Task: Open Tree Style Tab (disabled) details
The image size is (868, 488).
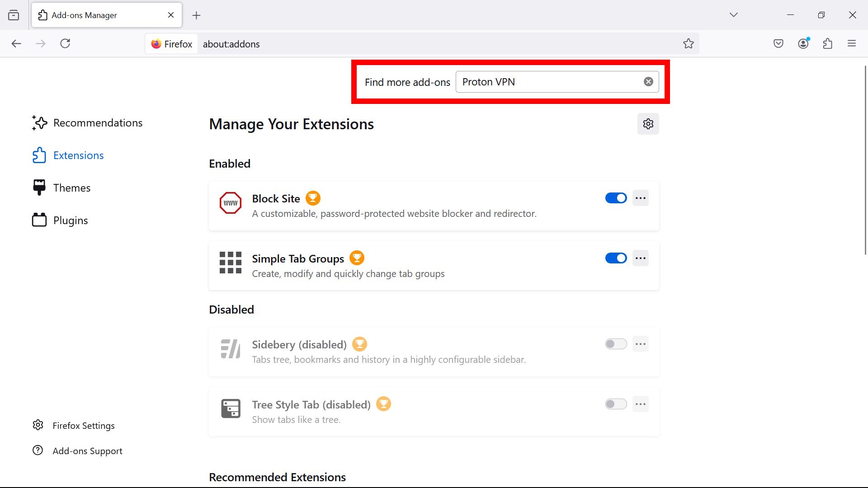Action: click(434, 412)
